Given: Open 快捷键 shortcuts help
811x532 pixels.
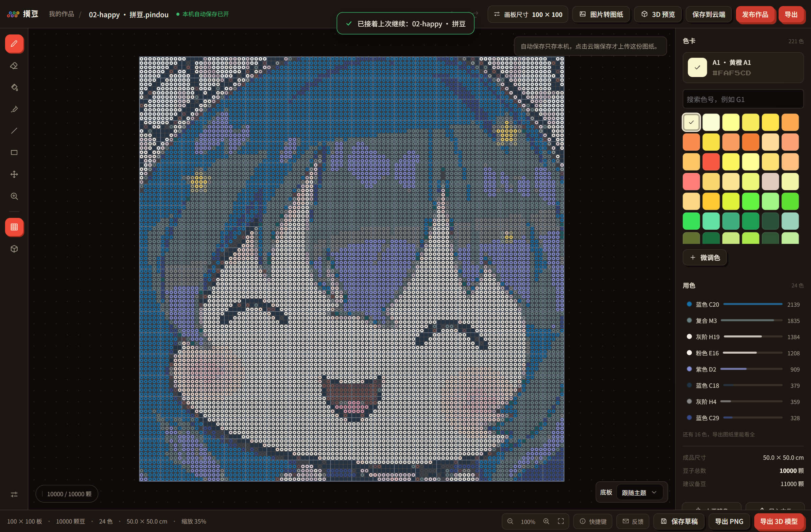Looking at the screenshot, I should pyautogui.click(x=593, y=522).
